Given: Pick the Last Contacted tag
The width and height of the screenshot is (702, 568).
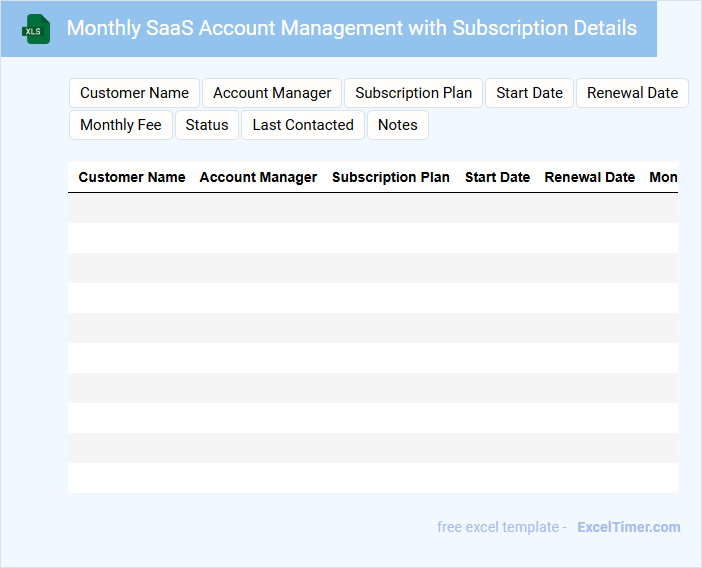Looking at the screenshot, I should click(x=303, y=125).
